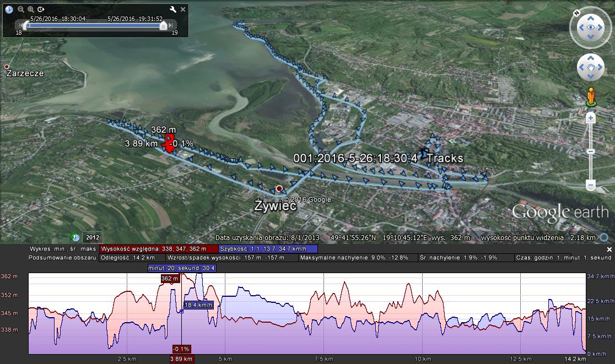Pan map up with Move joystick

click(x=590, y=58)
